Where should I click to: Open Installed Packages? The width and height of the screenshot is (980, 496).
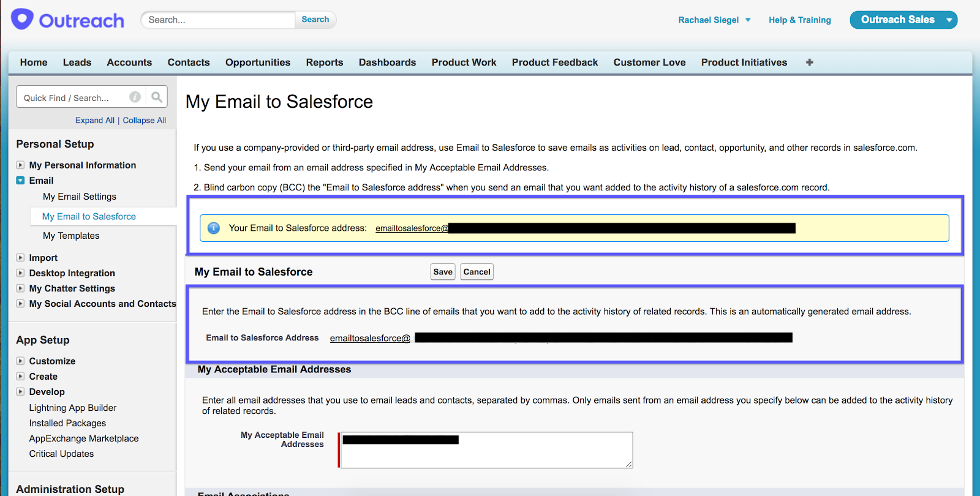pyautogui.click(x=67, y=423)
